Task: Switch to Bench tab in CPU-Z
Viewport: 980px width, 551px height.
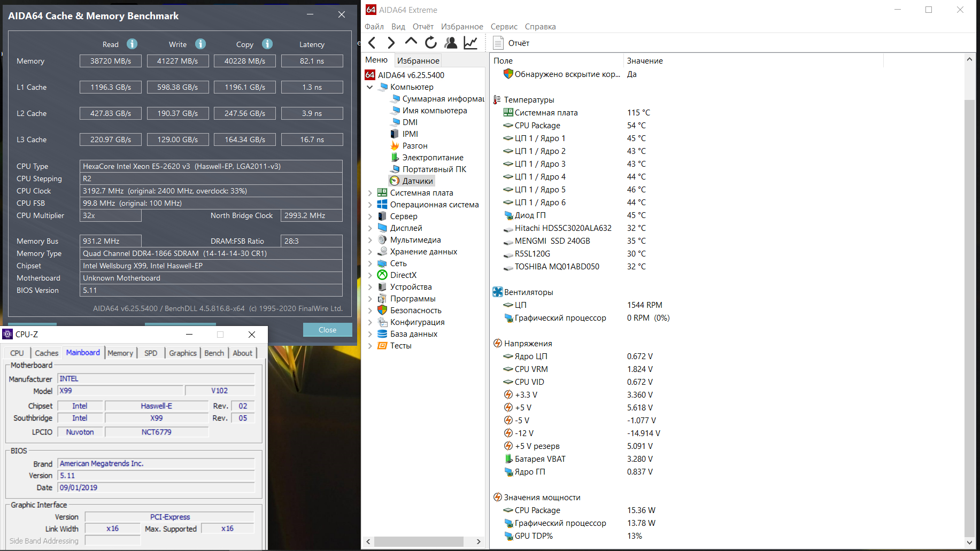Action: pyautogui.click(x=214, y=353)
